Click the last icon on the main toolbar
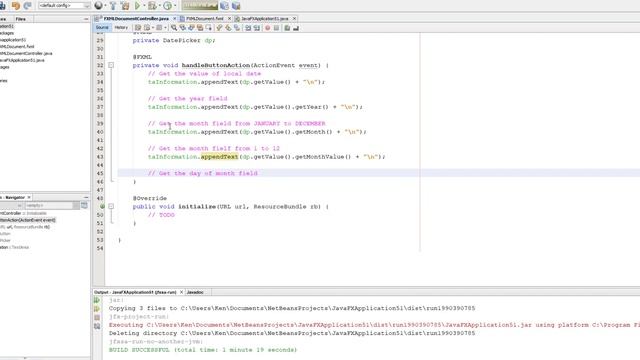 pos(236,6)
